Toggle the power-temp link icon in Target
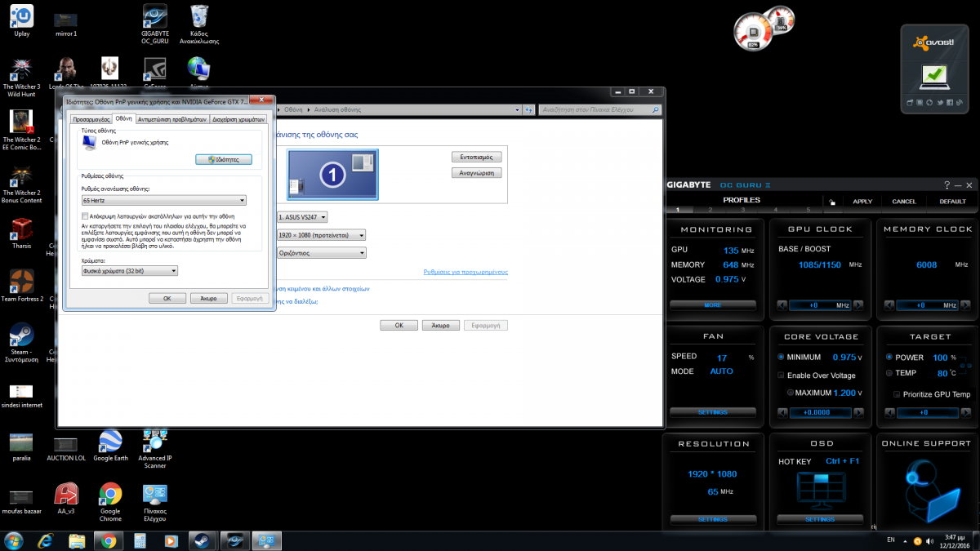This screenshot has width=980, height=551. (x=964, y=365)
